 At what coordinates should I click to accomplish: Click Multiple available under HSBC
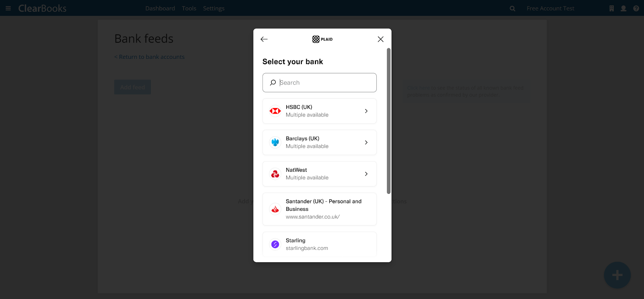307,115
